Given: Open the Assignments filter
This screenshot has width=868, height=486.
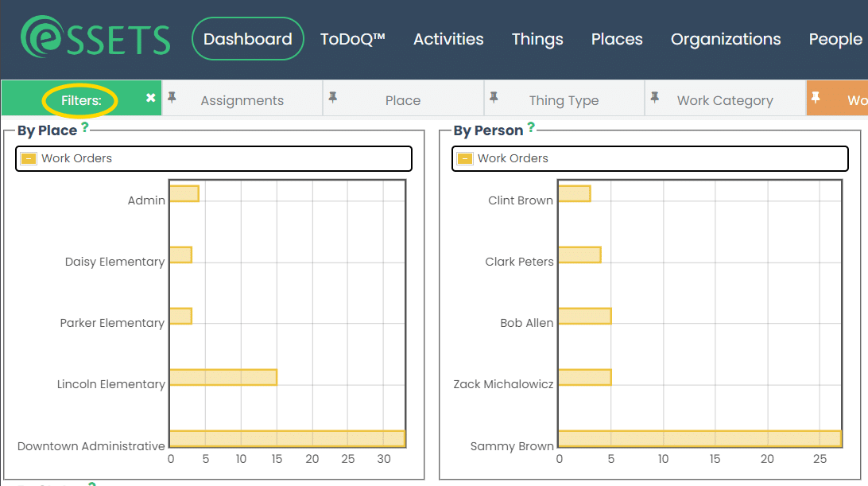Looking at the screenshot, I should 242,100.
